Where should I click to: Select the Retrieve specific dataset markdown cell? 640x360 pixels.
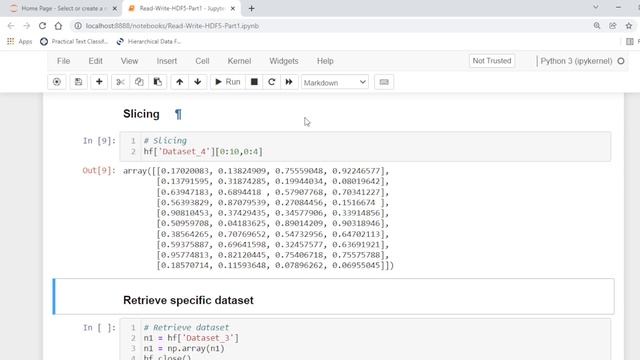pyautogui.click(x=334, y=297)
